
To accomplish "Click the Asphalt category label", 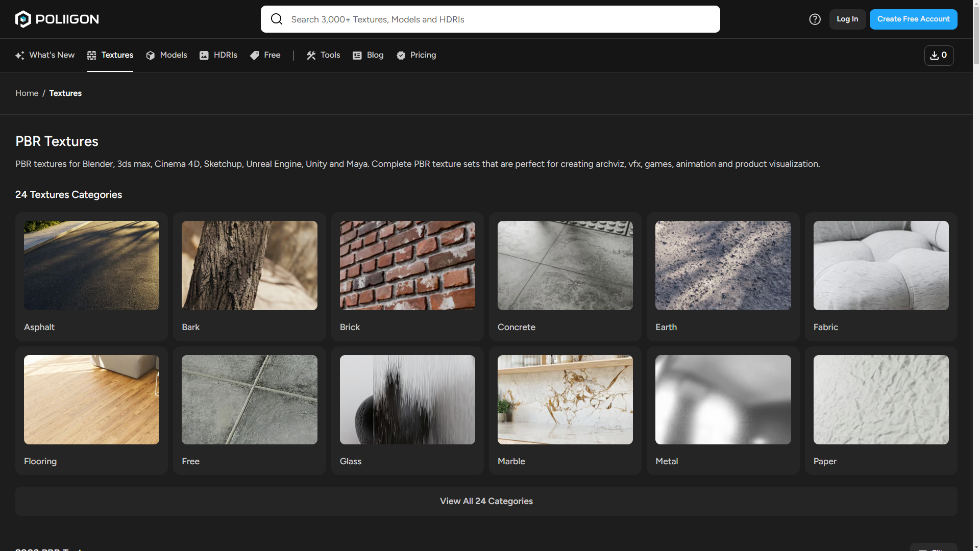I will point(39,327).
